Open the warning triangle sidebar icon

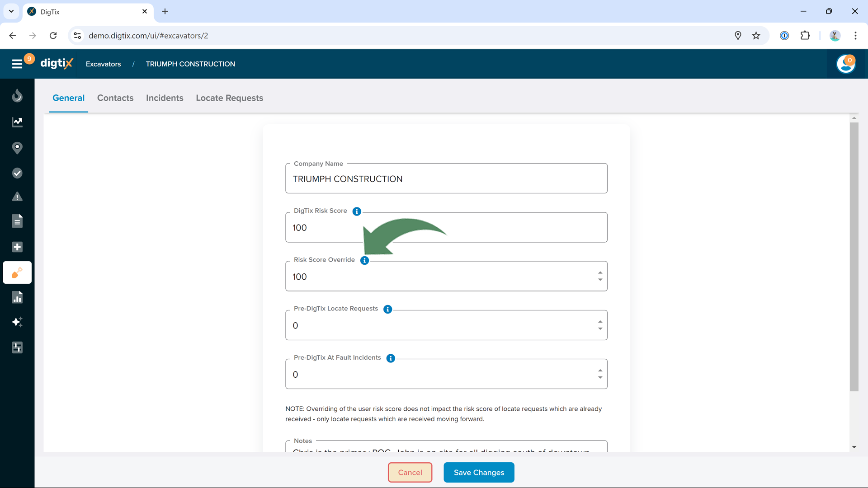click(x=17, y=197)
